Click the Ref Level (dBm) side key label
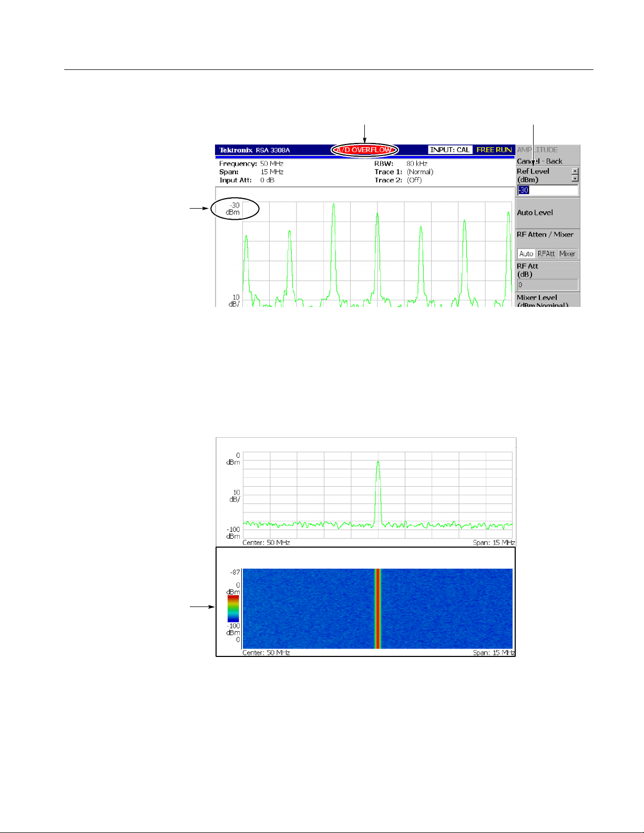Screen dimensions: 644x833 (x=533, y=176)
